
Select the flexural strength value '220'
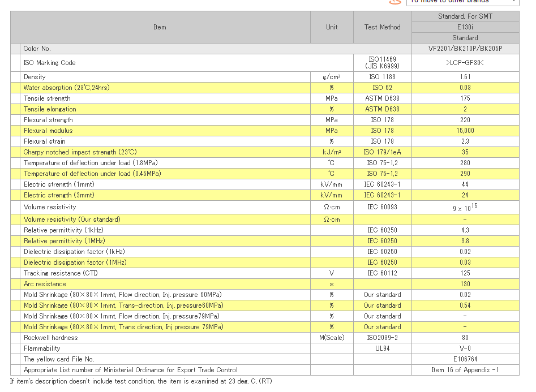(x=465, y=120)
